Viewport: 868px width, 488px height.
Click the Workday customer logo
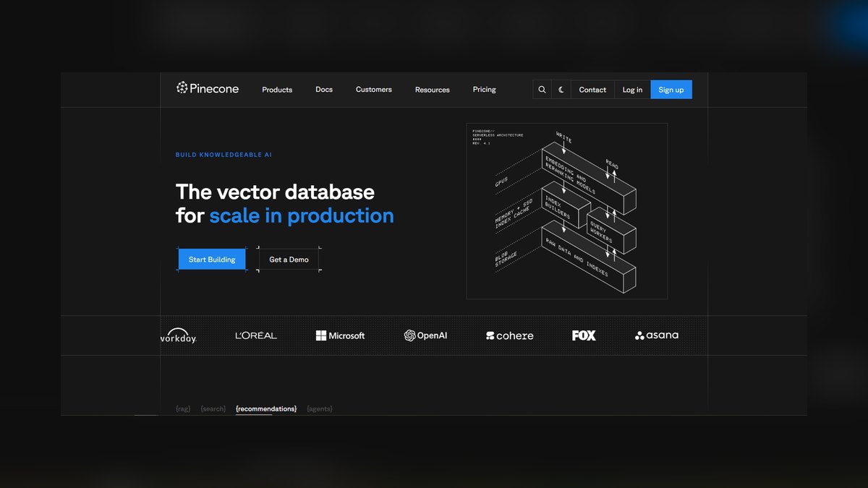(178, 336)
